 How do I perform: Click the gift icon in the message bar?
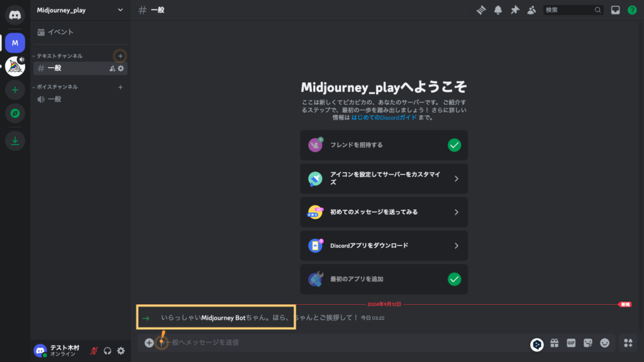554,343
